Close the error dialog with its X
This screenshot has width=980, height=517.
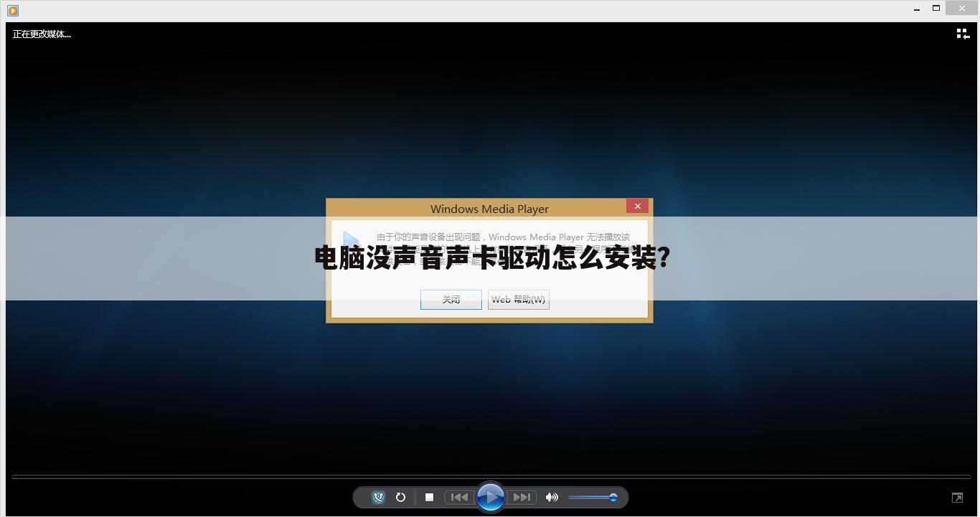point(637,206)
